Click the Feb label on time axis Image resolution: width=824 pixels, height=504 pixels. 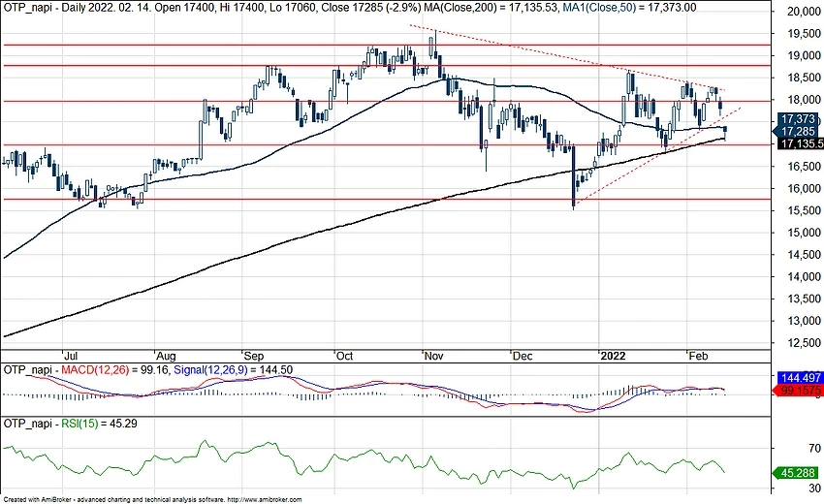[698, 356]
